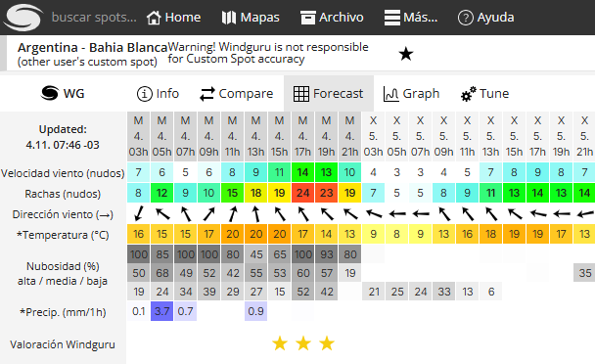Click the Nubosidad (%) row label
Screen dimensions: 595x364
(x=63, y=266)
